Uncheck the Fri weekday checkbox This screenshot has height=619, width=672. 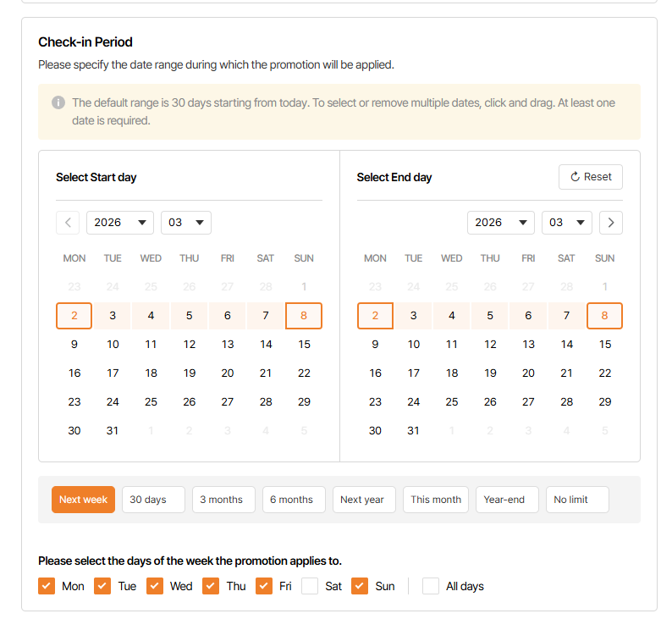tap(264, 586)
